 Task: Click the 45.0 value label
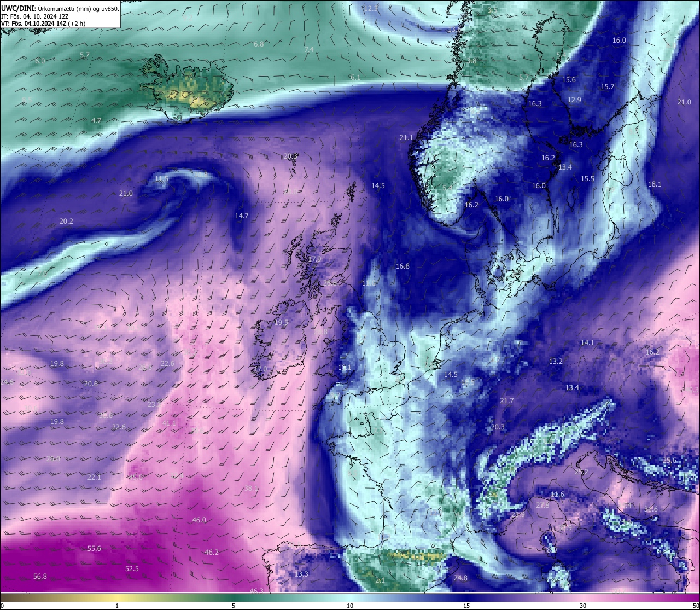click(x=136, y=477)
